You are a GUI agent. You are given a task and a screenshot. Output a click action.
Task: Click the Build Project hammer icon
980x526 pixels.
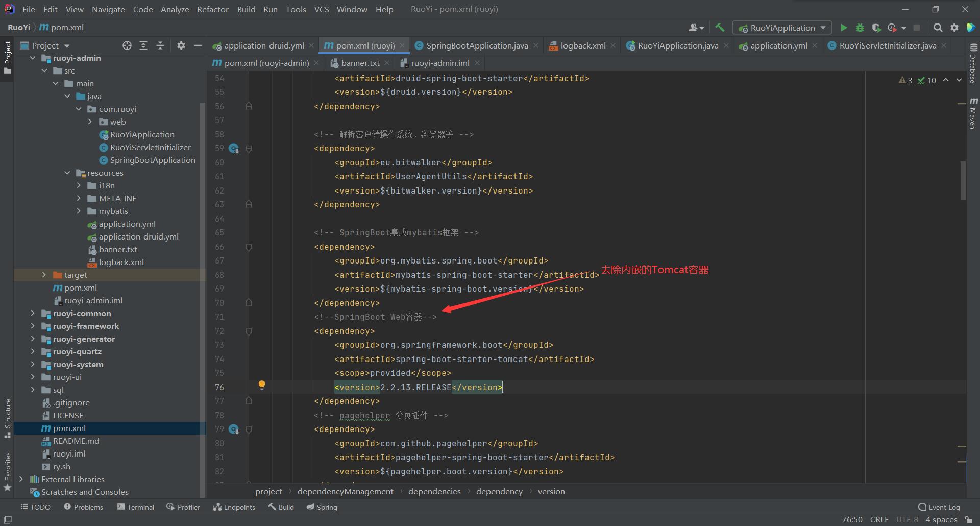pos(720,28)
